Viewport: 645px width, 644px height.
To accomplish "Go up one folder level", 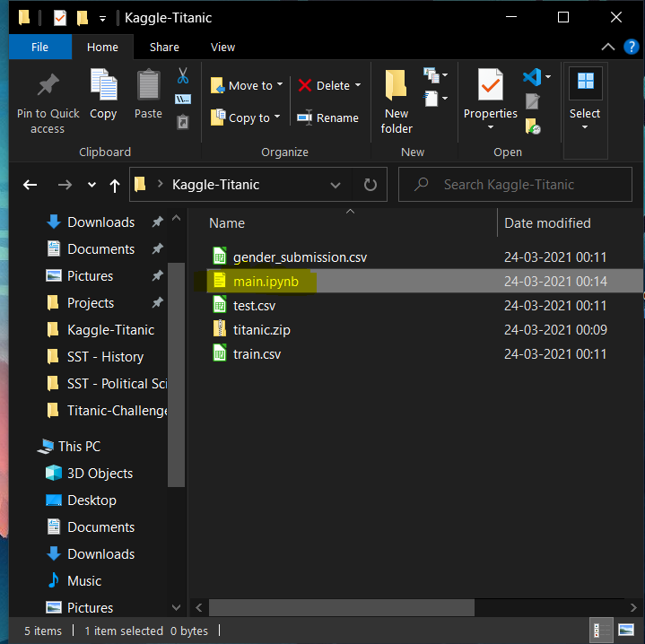I will [x=115, y=186].
